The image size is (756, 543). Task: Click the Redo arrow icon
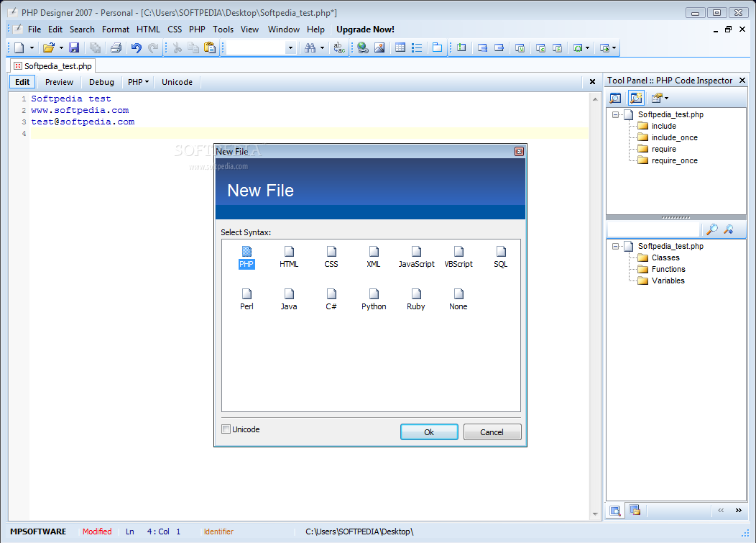pos(153,47)
